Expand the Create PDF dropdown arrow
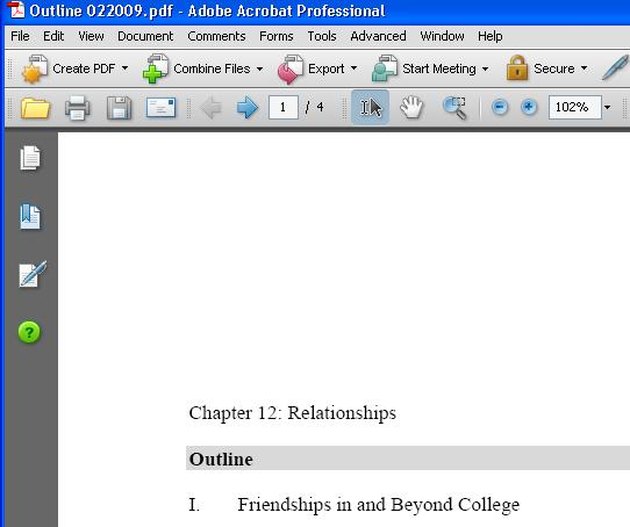Viewport: 630px width, 527px height. tap(125, 68)
